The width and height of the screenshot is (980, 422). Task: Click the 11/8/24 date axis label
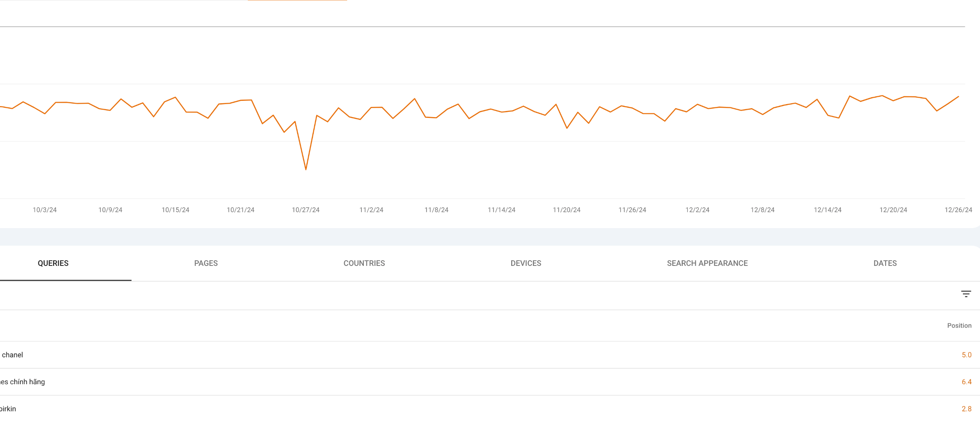coord(436,210)
